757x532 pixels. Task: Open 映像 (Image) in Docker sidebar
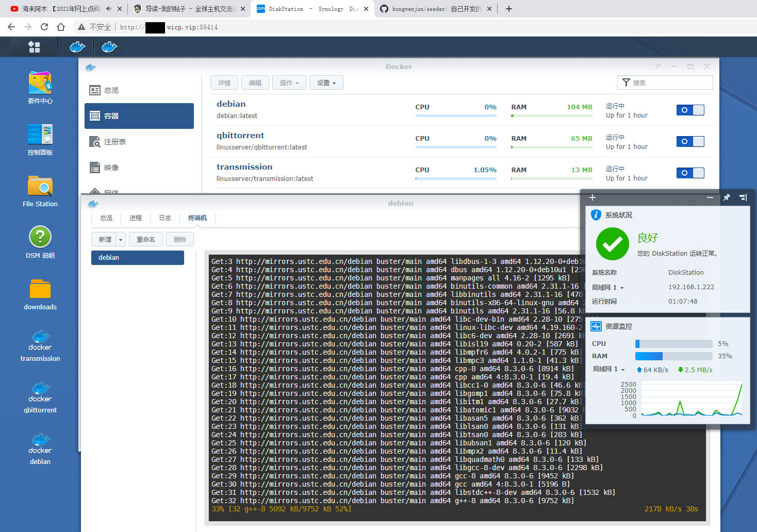pos(139,168)
